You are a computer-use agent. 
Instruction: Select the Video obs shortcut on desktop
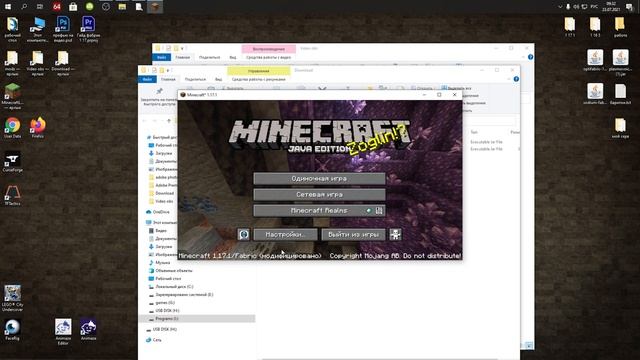point(38,63)
